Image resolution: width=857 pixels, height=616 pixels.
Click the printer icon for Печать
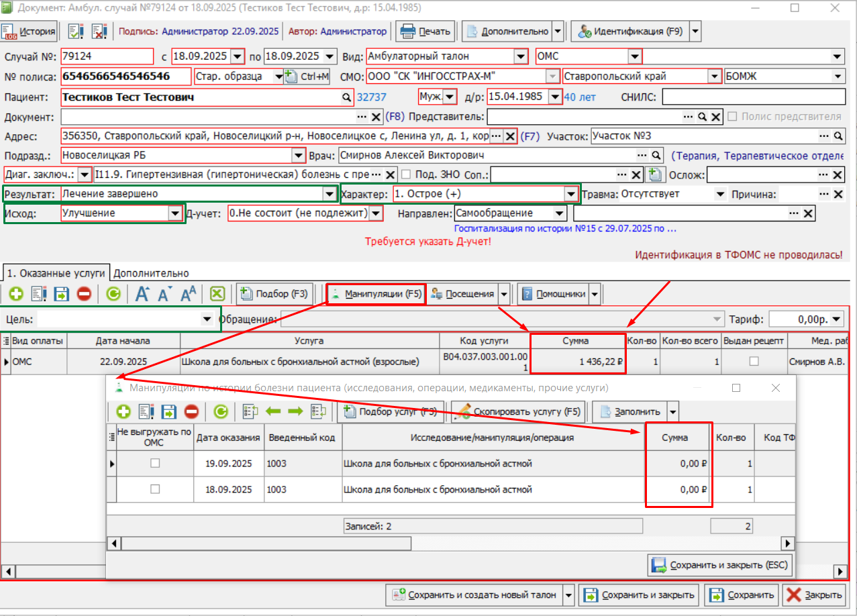407,31
